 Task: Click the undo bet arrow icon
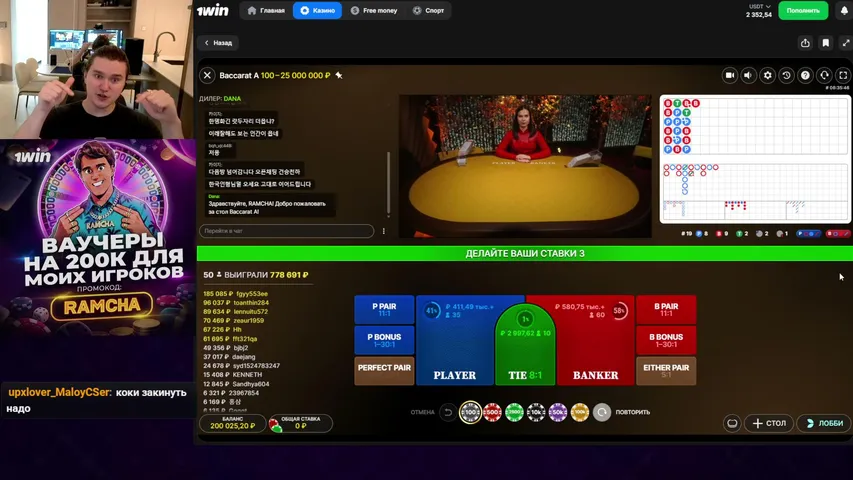(448, 413)
